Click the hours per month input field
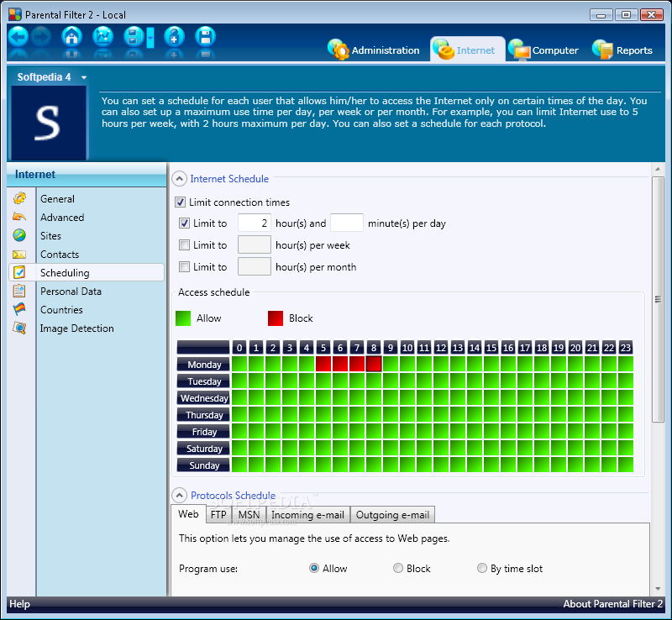This screenshot has height=620, width=672. [x=255, y=266]
